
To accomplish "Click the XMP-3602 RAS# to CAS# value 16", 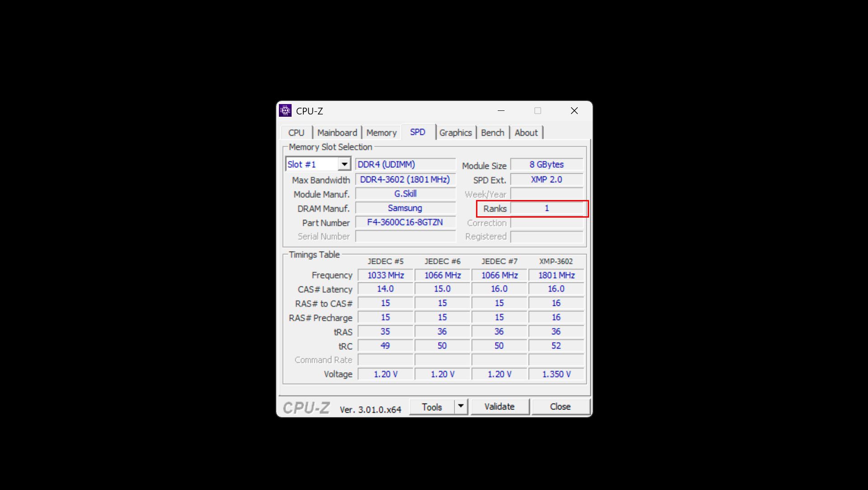I will coord(556,303).
